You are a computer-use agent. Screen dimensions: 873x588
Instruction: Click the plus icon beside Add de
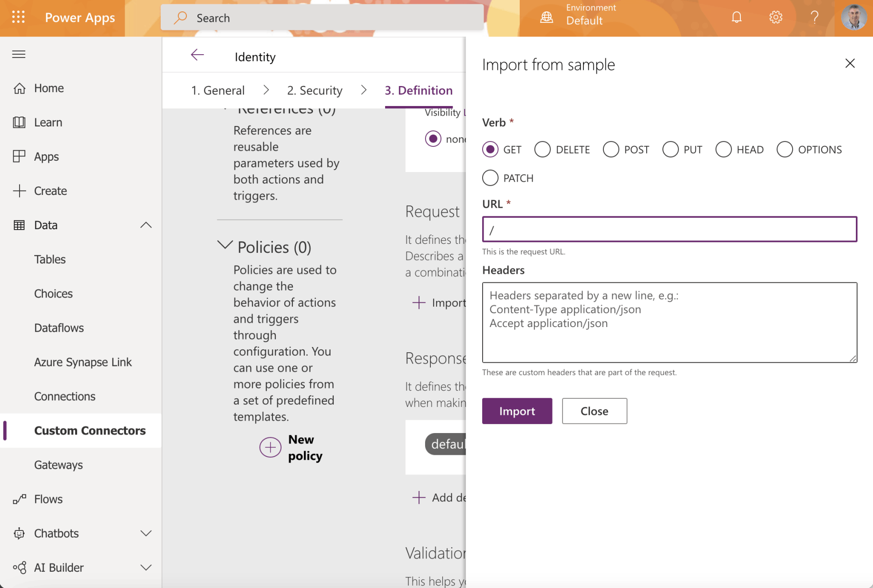tap(419, 498)
